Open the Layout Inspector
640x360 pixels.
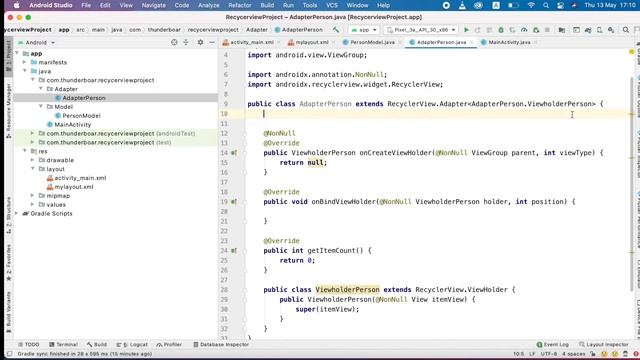click(604, 344)
